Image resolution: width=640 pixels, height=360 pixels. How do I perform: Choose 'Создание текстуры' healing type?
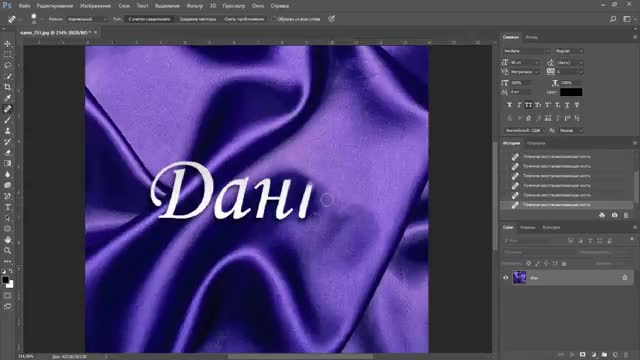pos(198,19)
